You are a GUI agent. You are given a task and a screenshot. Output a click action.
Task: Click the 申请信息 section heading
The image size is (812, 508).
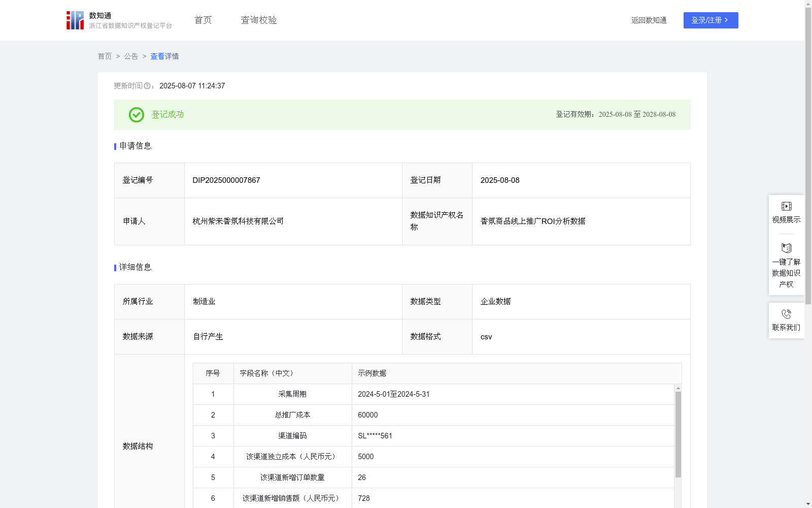[x=135, y=146]
